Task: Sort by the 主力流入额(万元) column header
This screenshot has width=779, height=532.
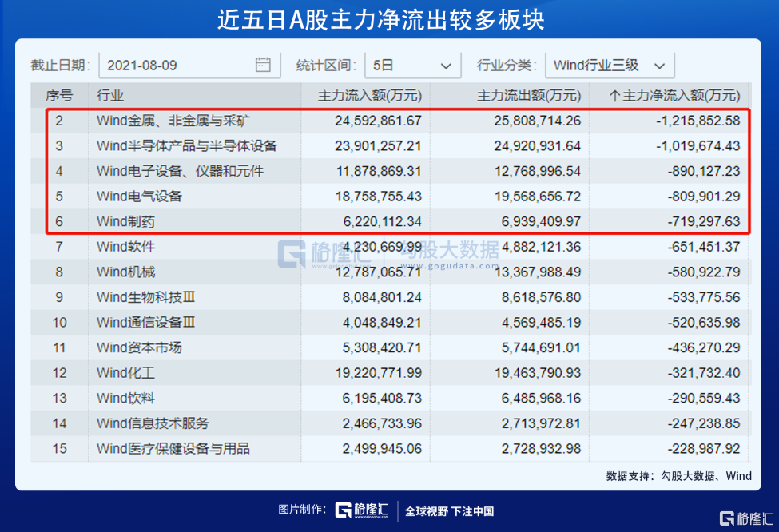Action: 369,96
